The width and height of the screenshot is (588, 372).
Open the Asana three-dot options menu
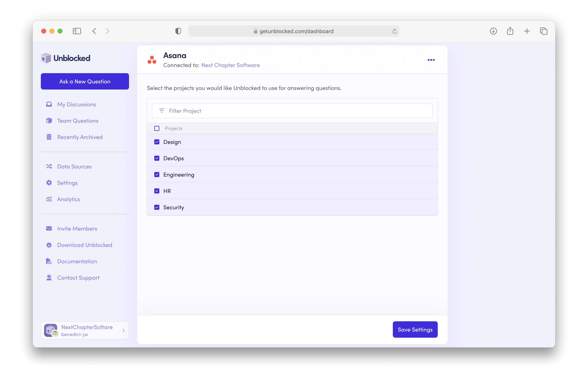coord(431,60)
